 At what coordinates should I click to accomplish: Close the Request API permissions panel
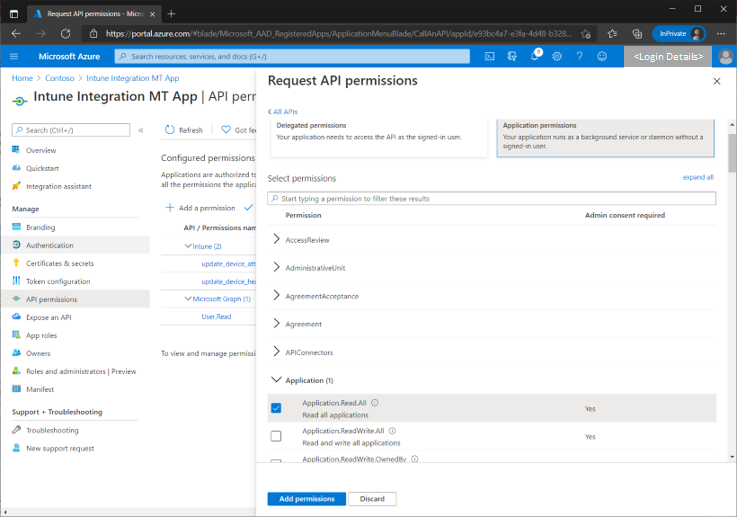pyautogui.click(x=716, y=81)
